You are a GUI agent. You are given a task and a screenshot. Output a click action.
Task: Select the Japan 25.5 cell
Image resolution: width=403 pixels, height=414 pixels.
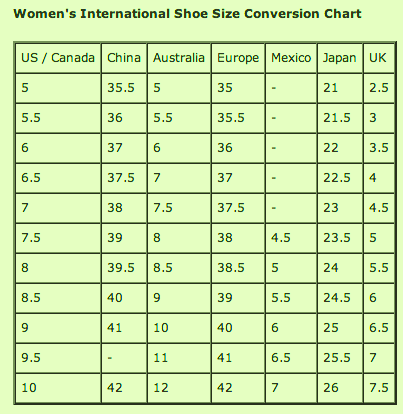tap(340, 358)
